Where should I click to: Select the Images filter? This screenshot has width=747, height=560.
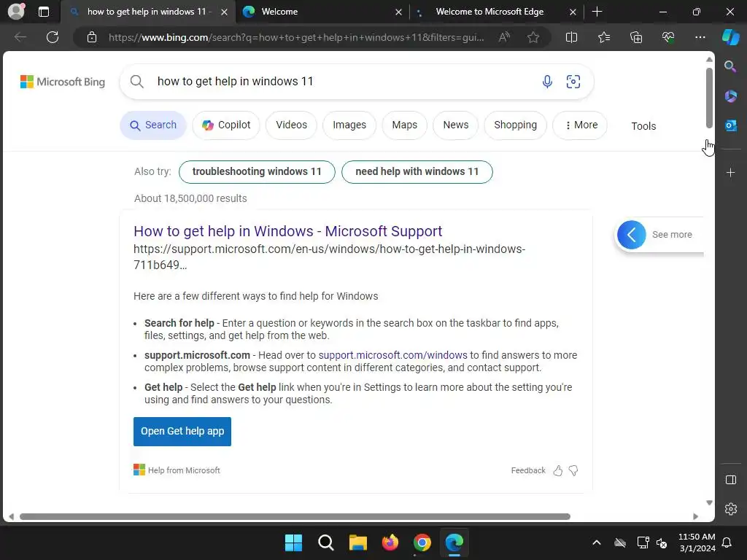(349, 125)
